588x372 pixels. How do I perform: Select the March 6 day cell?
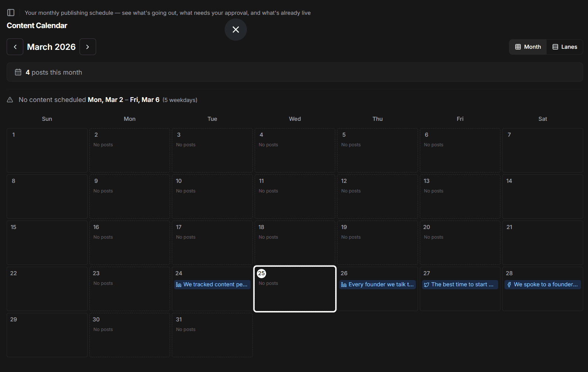tap(460, 150)
